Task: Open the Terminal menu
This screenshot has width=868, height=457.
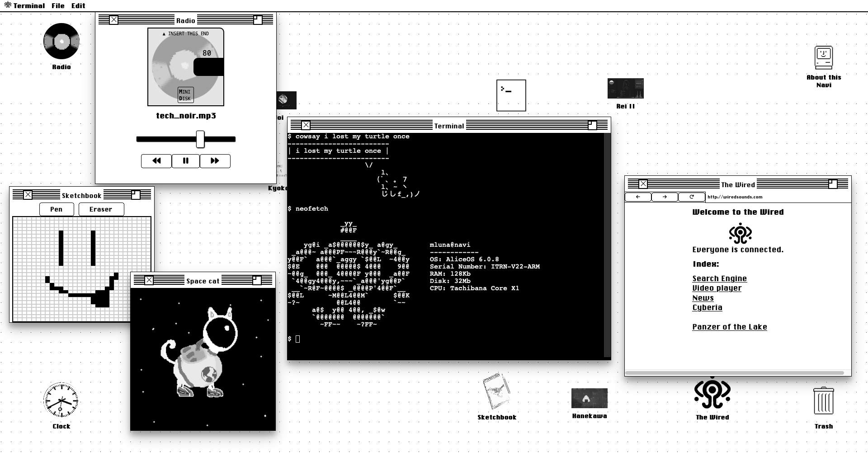Action: tap(29, 6)
